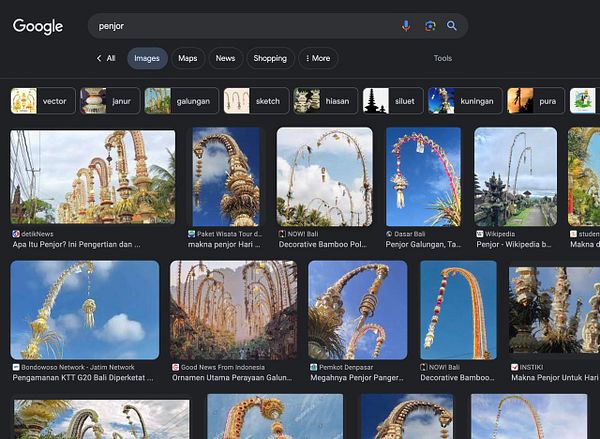
Task: Expand the More menu
Action: coord(318,58)
